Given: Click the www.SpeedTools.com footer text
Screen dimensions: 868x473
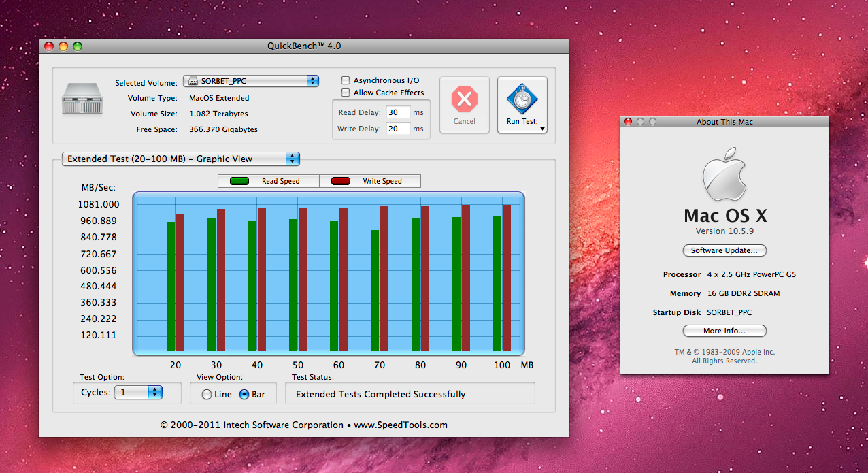Looking at the screenshot, I should (401, 425).
